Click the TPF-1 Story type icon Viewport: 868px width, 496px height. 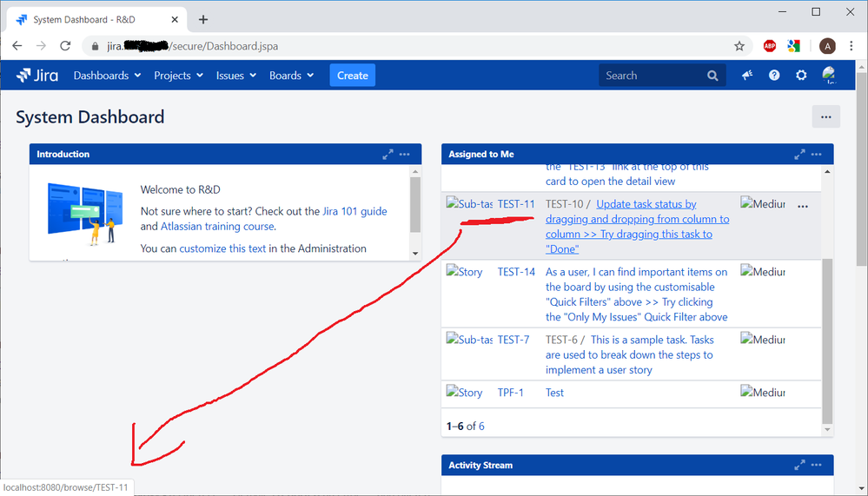click(x=465, y=393)
